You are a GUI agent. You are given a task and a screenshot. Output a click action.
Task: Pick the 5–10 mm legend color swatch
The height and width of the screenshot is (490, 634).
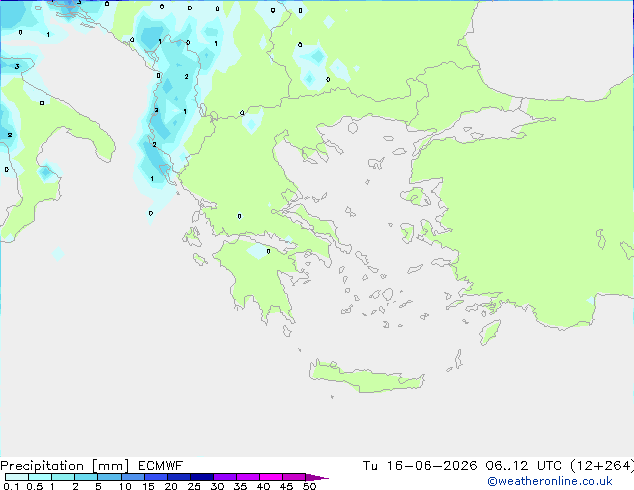point(110,477)
